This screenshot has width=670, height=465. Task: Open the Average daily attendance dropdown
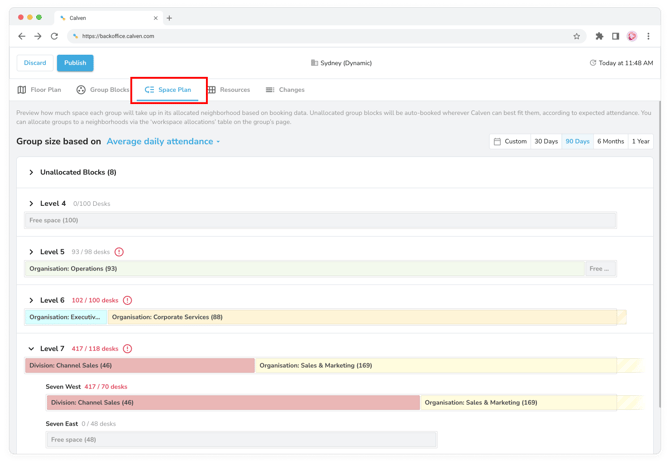pyautogui.click(x=163, y=142)
